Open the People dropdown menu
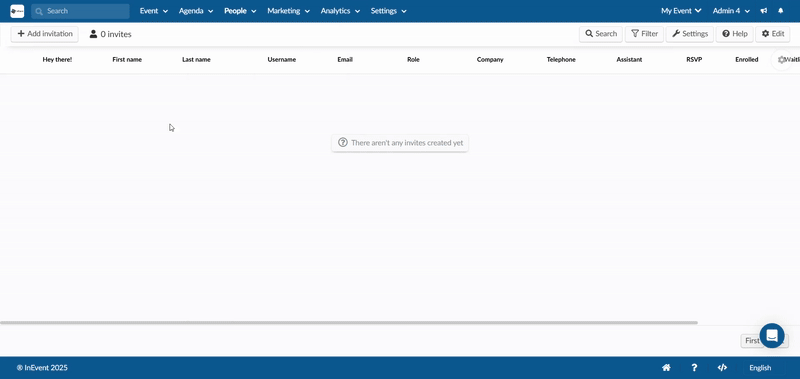The width and height of the screenshot is (800, 379). tap(240, 11)
